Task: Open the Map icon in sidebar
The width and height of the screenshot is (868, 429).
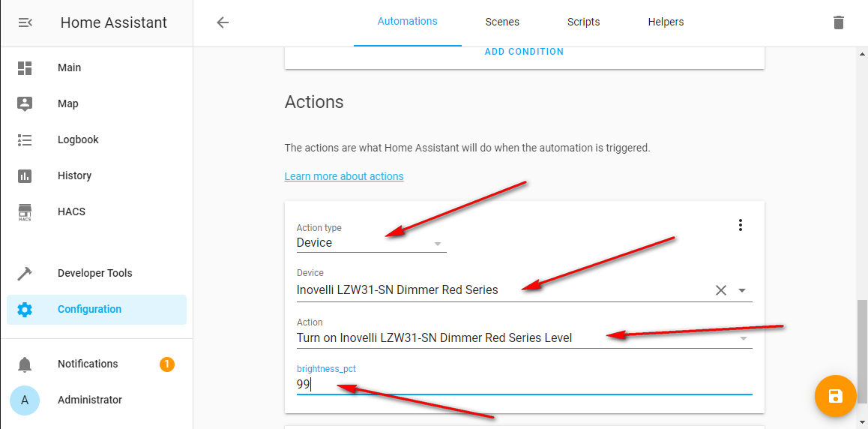Action: click(25, 104)
